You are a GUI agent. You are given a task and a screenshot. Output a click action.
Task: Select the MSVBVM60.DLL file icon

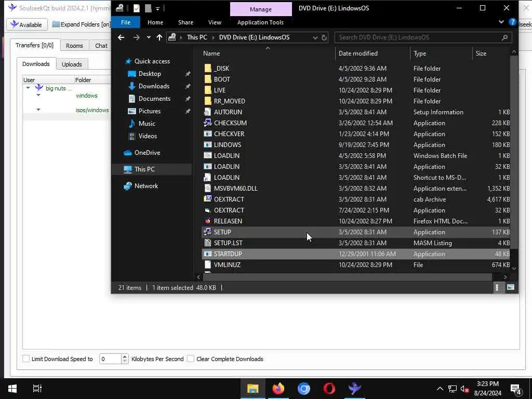click(x=208, y=188)
